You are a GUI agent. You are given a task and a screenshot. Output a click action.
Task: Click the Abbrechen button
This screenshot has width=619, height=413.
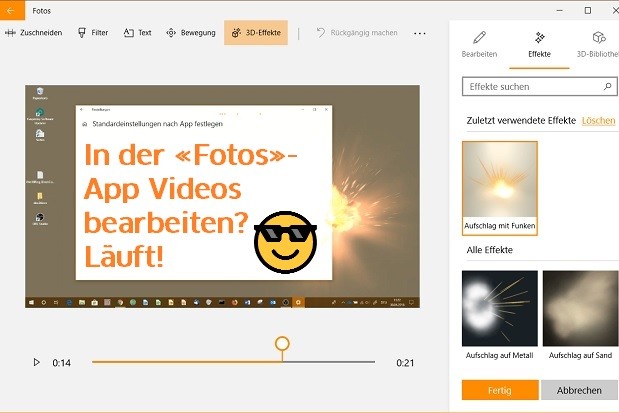[x=579, y=390]
